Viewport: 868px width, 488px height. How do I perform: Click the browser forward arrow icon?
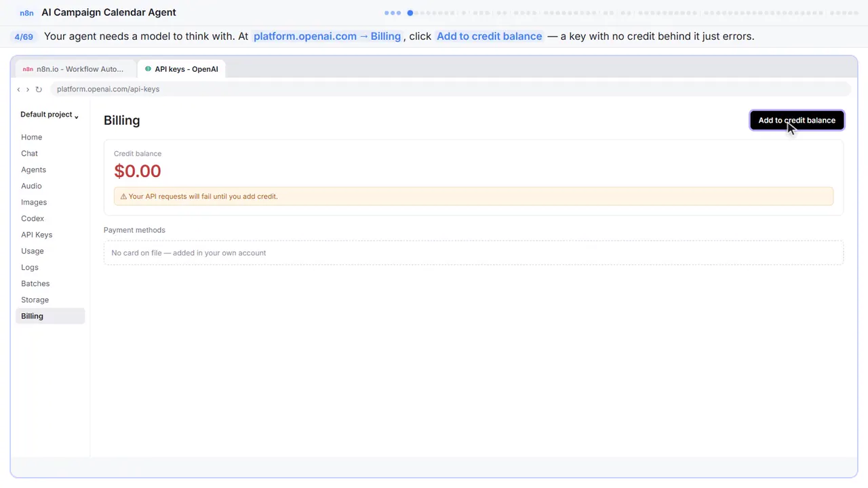[x=28, y=89]
